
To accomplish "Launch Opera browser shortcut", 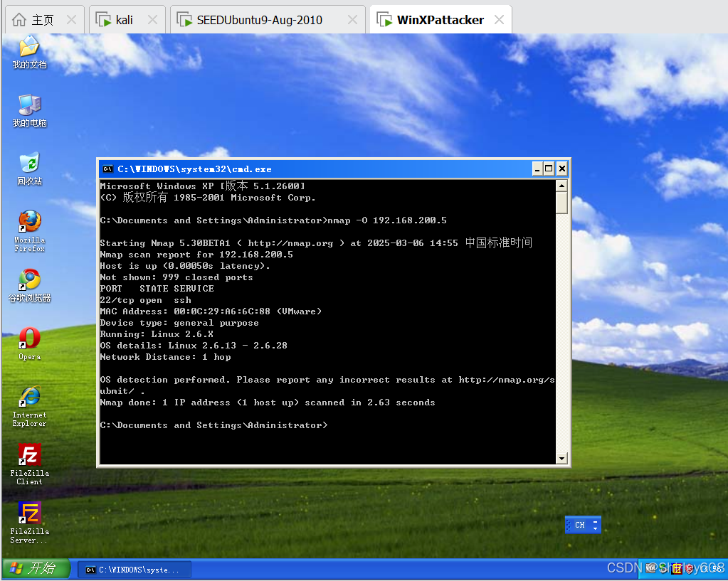I will [x=29, y=344].
